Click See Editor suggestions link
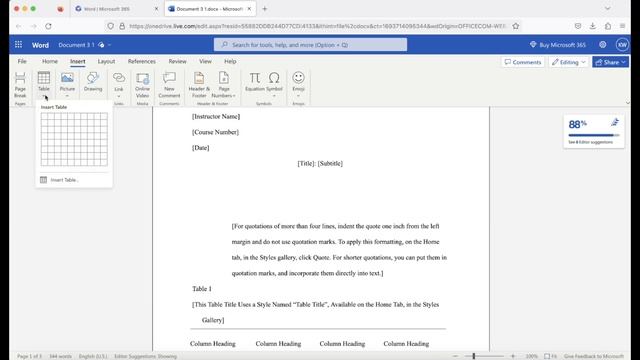Viewport: 640px width, 360px height. point(591,142)
